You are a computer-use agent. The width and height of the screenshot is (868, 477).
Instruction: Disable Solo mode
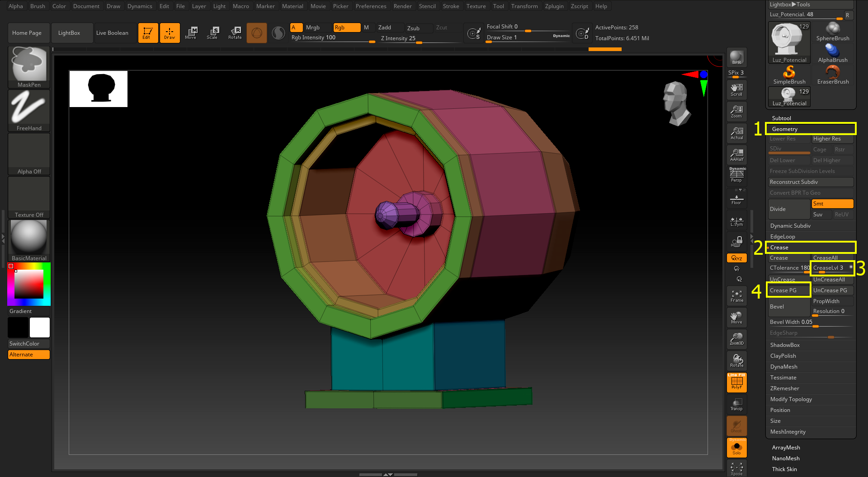click(x=736, y=448)
